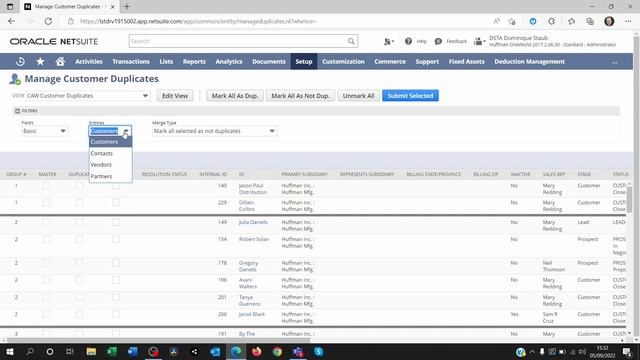Viewport: 640px width, 360px height.
Task: Open Windows taskbar search
Action: [30, 351]
